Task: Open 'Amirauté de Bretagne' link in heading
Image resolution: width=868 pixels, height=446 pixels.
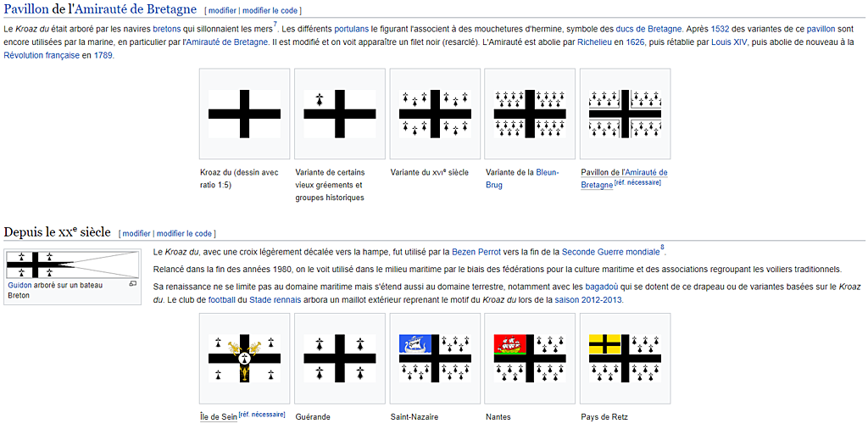Action: click(x=135, y=8)
